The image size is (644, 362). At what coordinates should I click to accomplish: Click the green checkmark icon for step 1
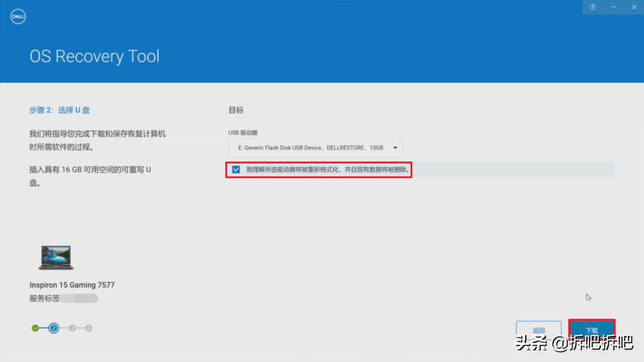(35, 327)
